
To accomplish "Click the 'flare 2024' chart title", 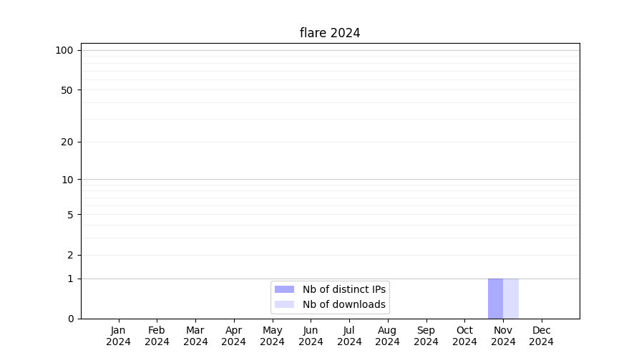I will pos(330,33).
